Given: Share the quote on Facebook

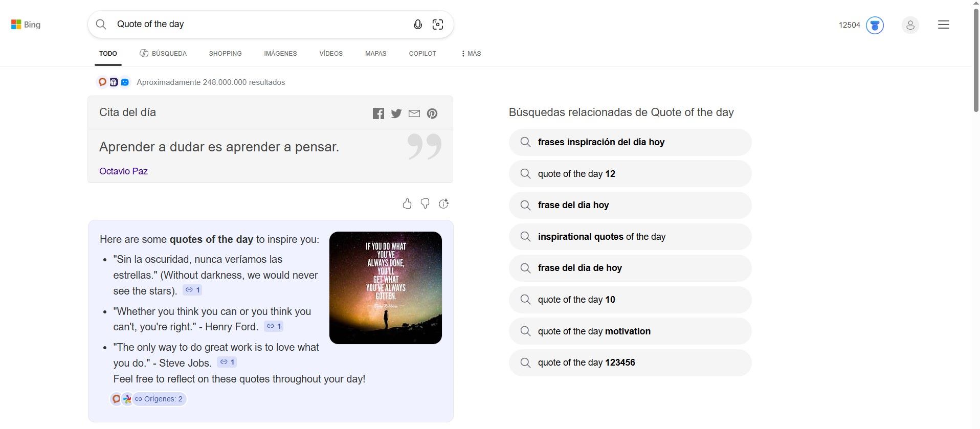Looking at the screenshot, I should point(378,114).
